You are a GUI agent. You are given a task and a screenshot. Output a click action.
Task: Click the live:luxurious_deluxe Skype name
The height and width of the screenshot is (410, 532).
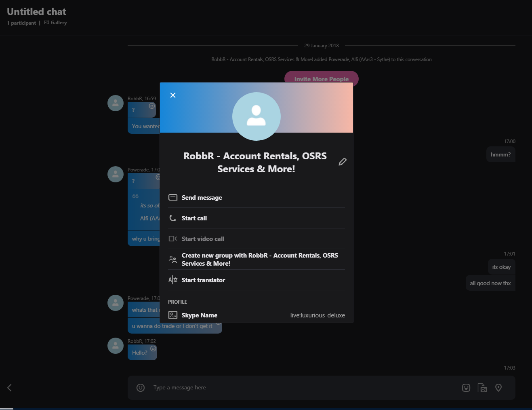[318, 315]
